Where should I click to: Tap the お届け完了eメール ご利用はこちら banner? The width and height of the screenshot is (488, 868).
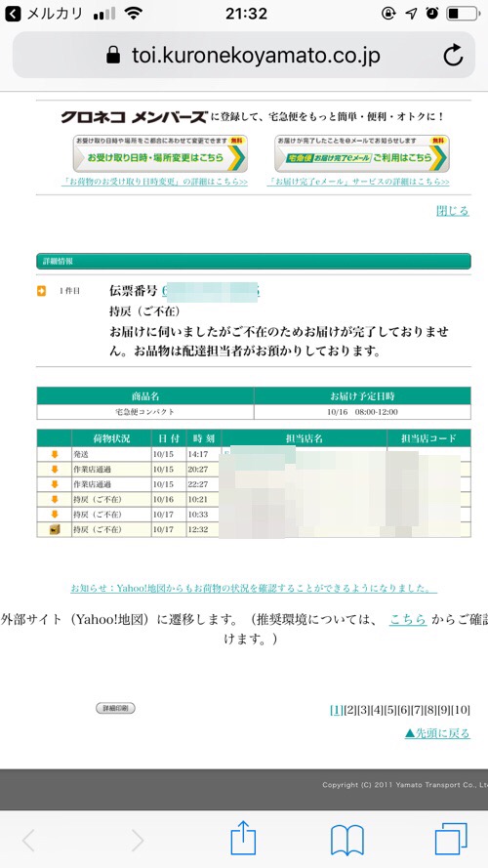[362, 153]
